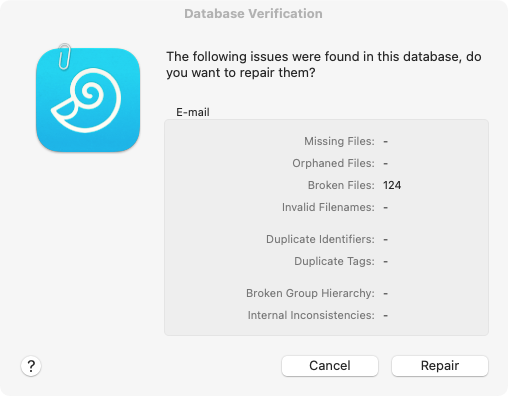Confirm the repair with the Repair button
This screenshot has height=396, width=508.
[440, 366]
